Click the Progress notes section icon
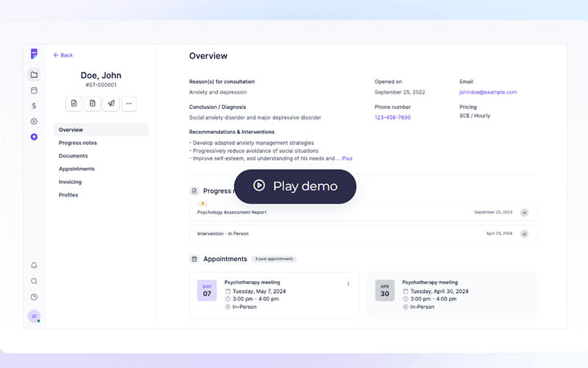The width and height of the screenshot is (588, 368). [194, 191]
